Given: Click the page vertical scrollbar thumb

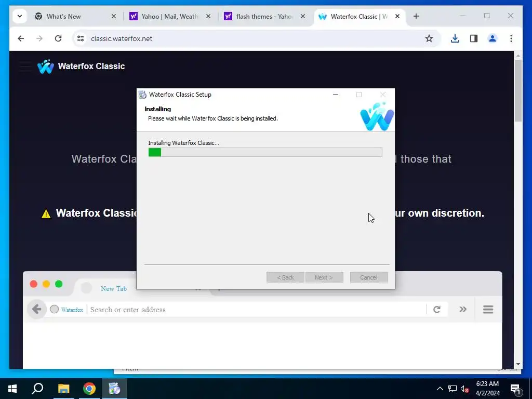Looking at the screenshot, I should point(518,90).
